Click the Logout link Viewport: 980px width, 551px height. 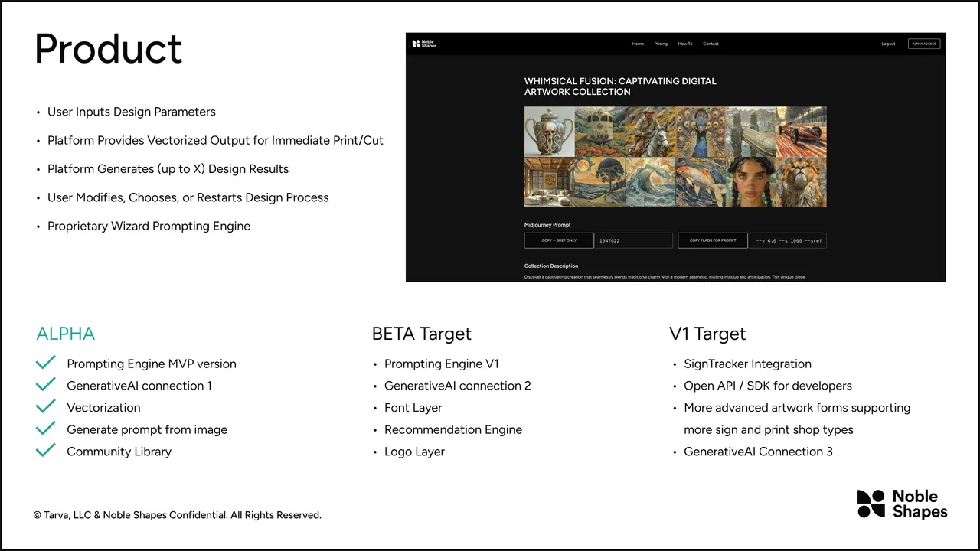click(x=888, y=44)
